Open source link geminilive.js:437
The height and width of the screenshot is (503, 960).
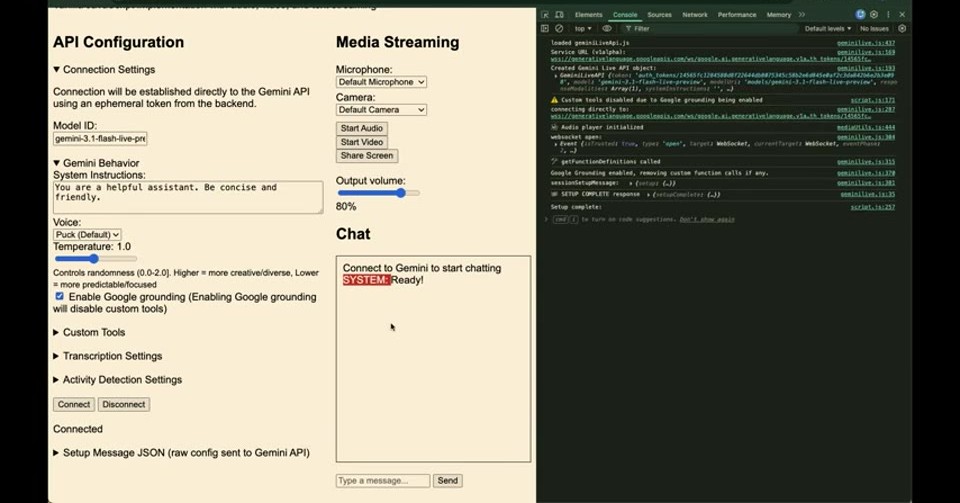(x=866, y=43)
